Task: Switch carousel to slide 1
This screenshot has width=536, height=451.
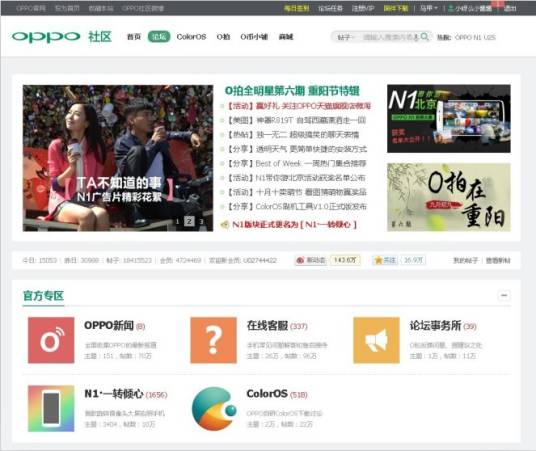Action: (177, 222)
